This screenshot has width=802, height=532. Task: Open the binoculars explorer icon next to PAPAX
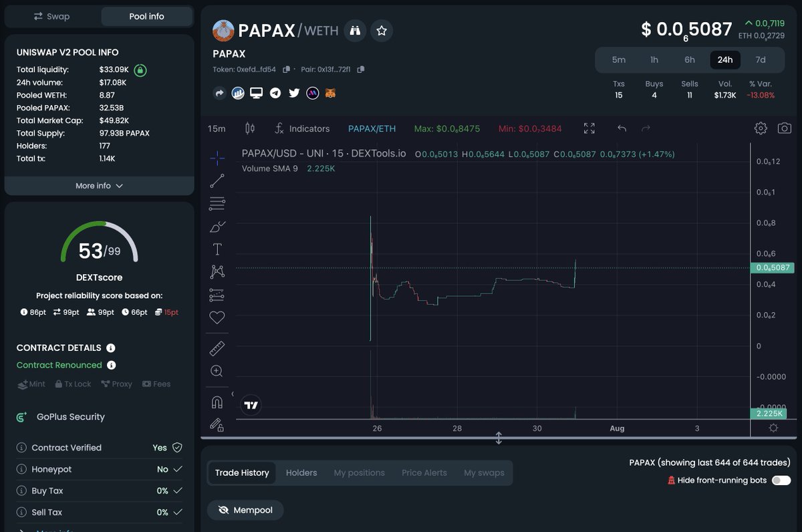356,31
